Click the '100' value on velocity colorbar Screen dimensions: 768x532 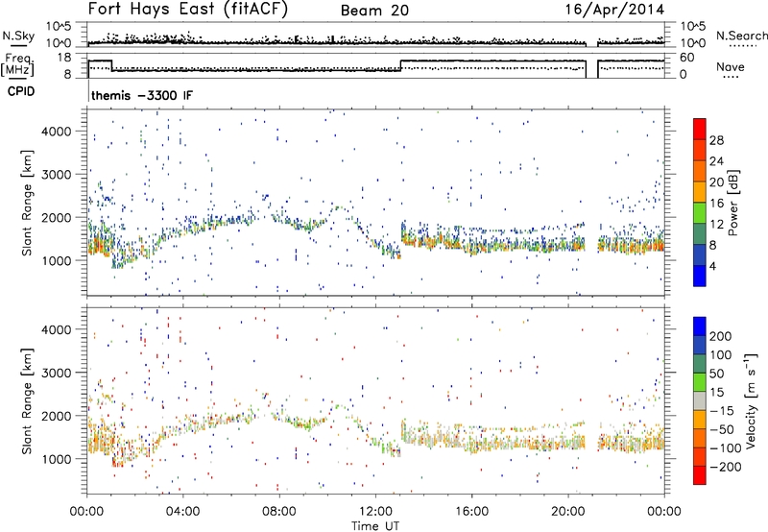pyautogui.click(x=721, y=354)
